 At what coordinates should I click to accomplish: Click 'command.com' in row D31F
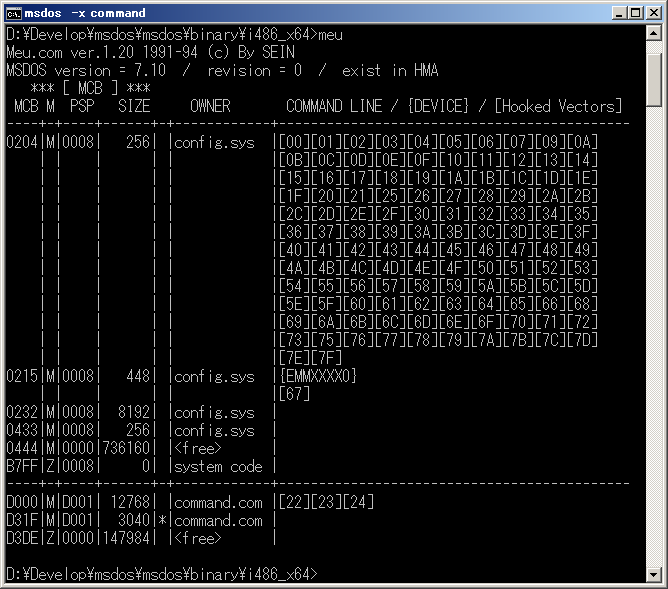coord(218,520)
